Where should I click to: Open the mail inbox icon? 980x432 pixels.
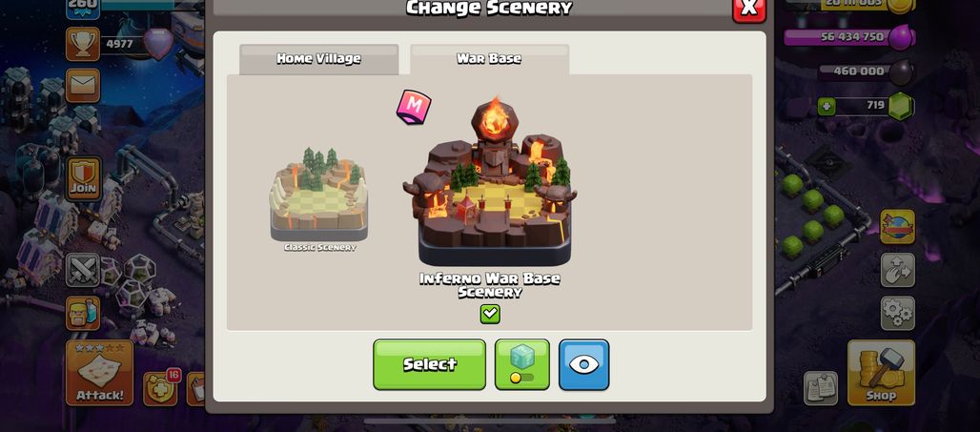pyautogui.click(x=83, y=86)
